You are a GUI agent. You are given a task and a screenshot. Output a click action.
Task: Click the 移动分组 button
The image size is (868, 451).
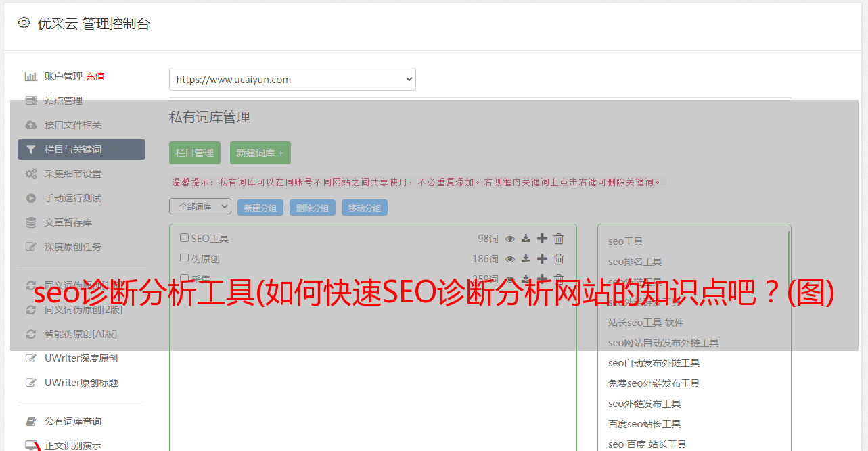click(x=365, y=208)
